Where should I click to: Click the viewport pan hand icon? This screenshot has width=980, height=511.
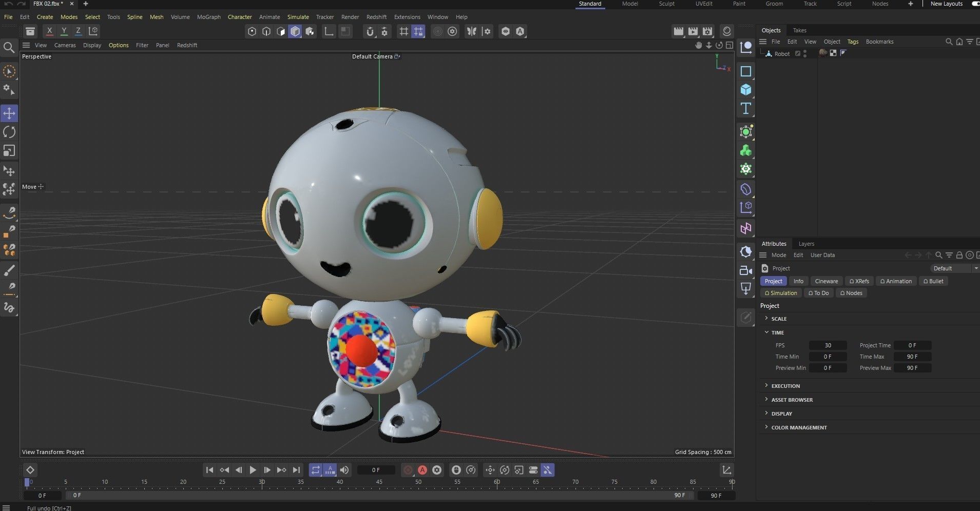[698, 45]
